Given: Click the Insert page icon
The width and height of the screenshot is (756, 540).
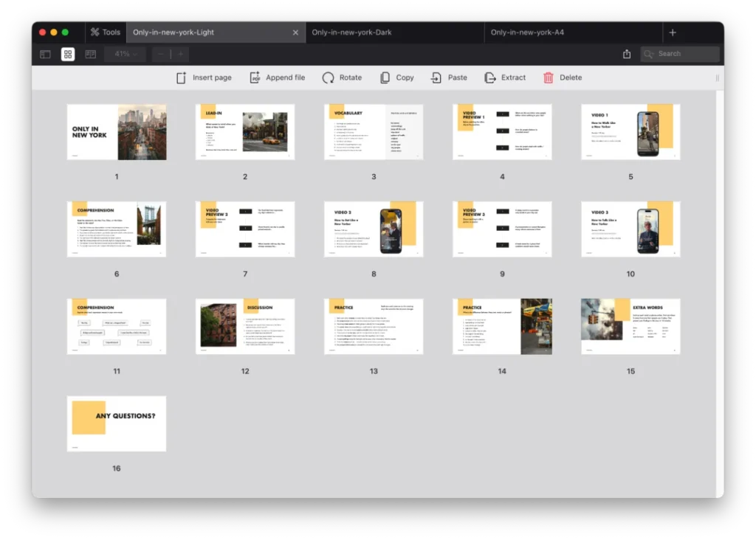Looking at the screenshot, I should click(182, 77).
